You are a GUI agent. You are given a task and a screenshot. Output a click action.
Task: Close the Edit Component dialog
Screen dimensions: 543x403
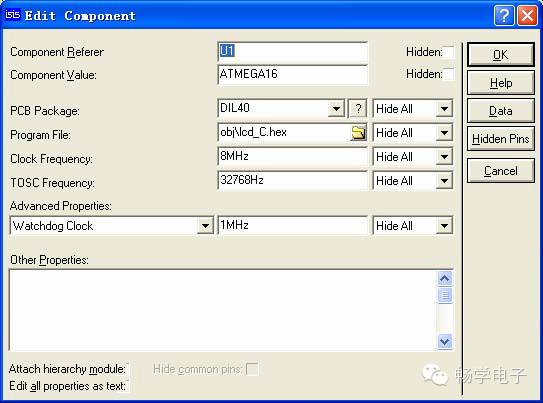click(x=527, y=15)
